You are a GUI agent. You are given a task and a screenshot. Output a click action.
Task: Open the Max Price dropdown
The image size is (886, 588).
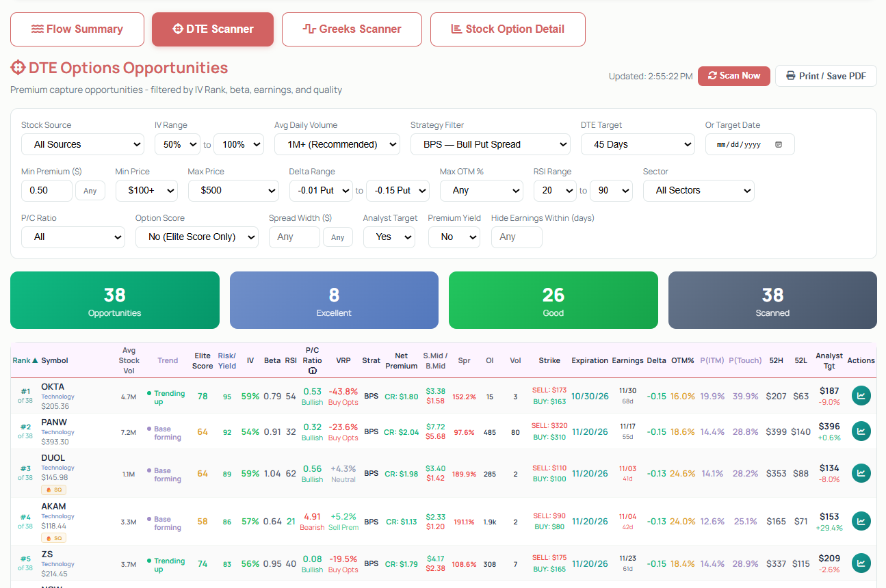233,191
